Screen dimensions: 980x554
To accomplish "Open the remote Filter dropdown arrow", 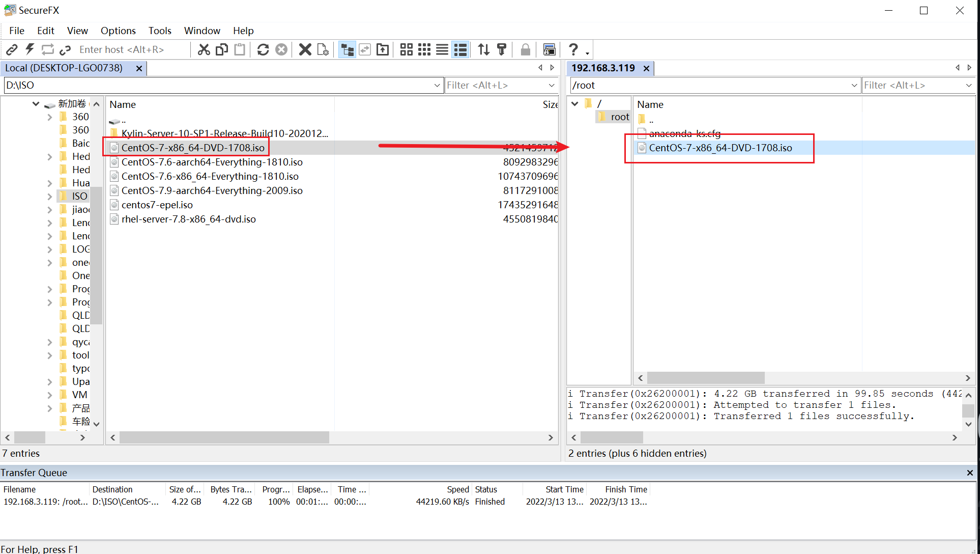I will pos(969,85).
